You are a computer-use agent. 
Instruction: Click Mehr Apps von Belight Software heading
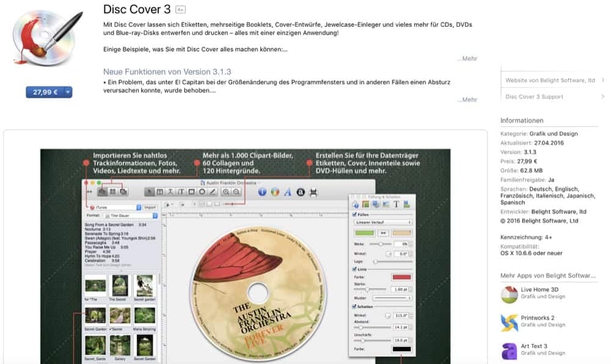click(x=548, y=275)
